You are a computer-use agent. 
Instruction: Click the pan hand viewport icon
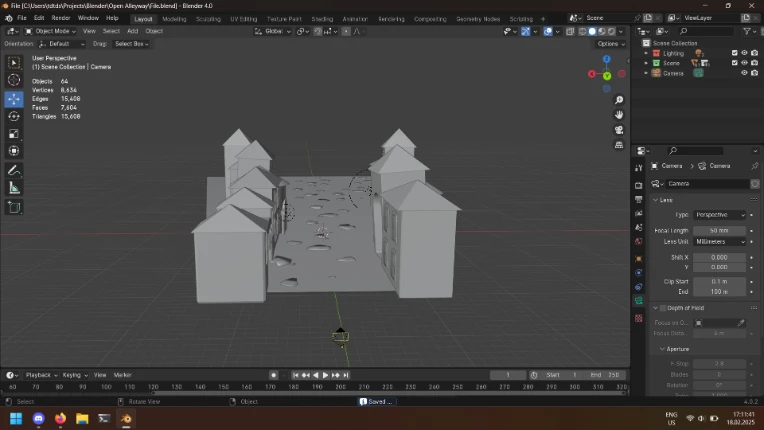pyautogui.click(x=619, y=115)
